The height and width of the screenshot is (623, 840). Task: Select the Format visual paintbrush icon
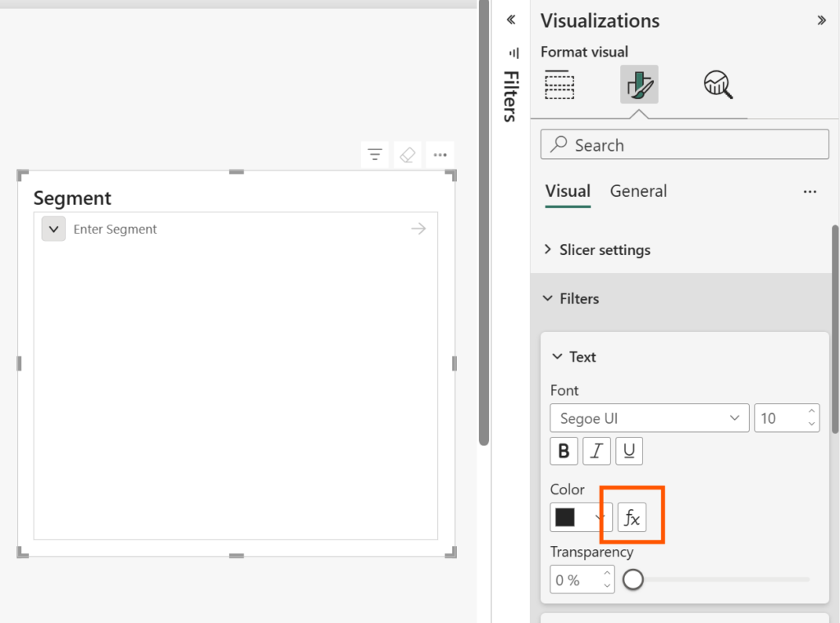(x=639, y=84)
